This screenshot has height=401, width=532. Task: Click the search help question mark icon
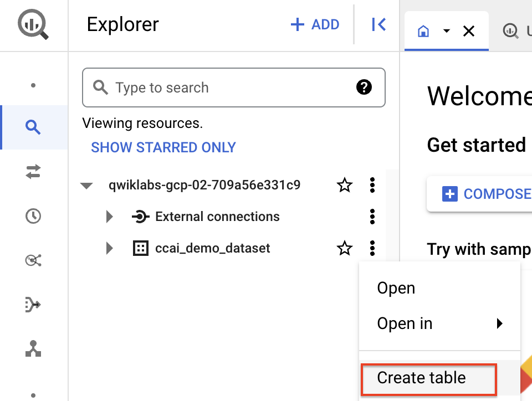pos(364,87)
